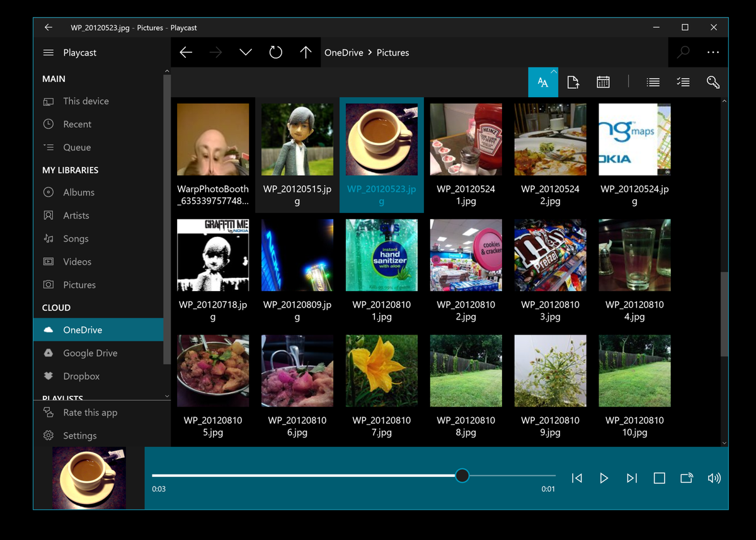
Task: Mute audio via the volume icon
Action: tap(714, 478)
